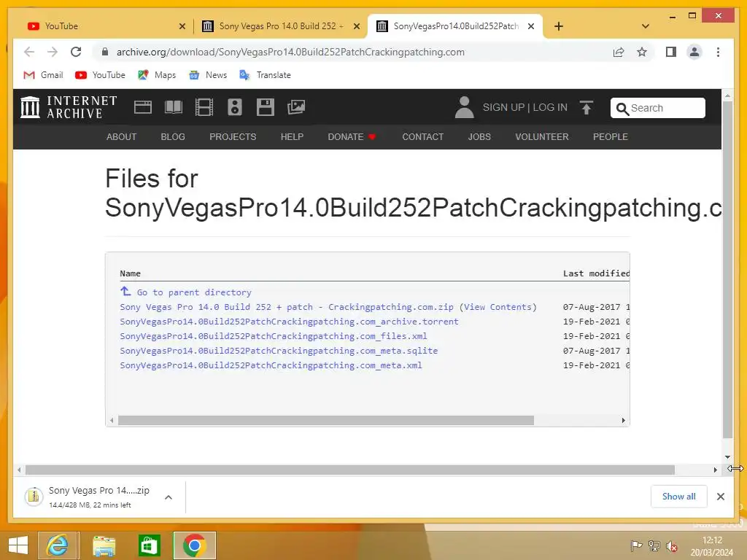Open the CONTACT menu item
The width and height of the screenshot is (747, 560).
[x=422, y=136]
